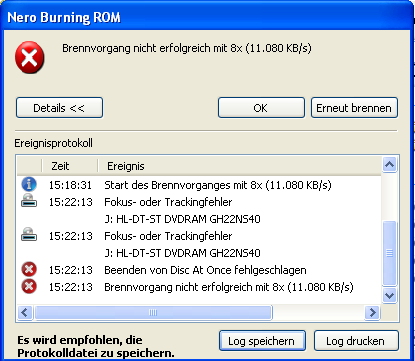
Task: Click the horizontal scrollbar left arrow
Action: 25,313
